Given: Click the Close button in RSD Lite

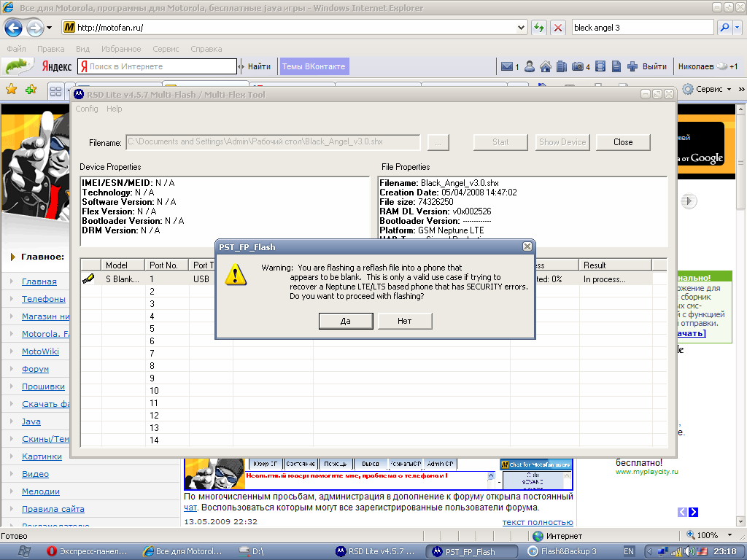Looking at the screenshot, I should (623, 142).
